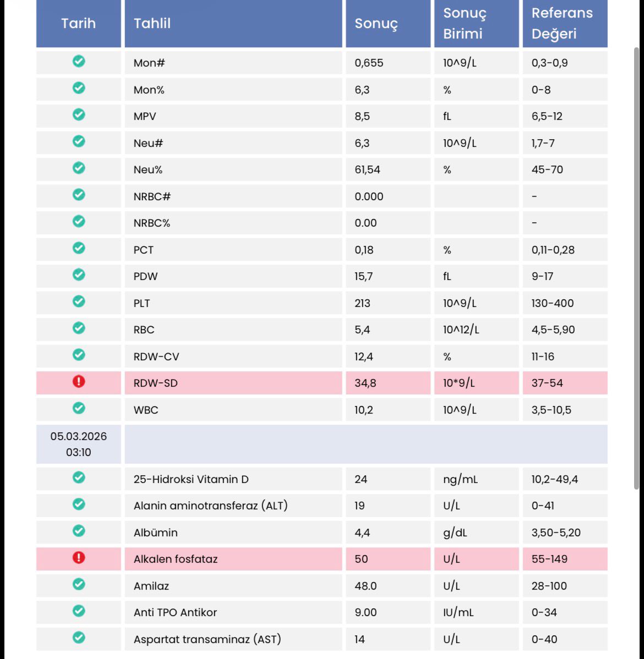The width and height of the screenshot is (644, 659).
Task: Click green check icon next to NRBC%
Action: click(x=79, y=221)
